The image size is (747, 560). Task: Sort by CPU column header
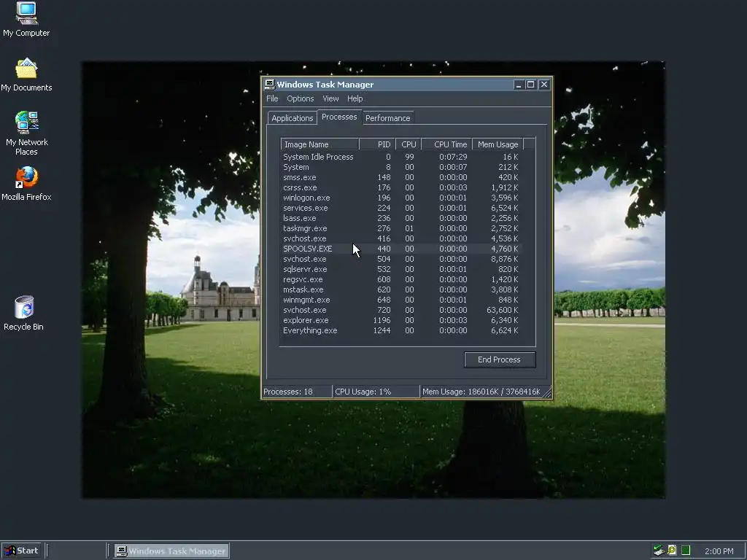coord(409,144)
